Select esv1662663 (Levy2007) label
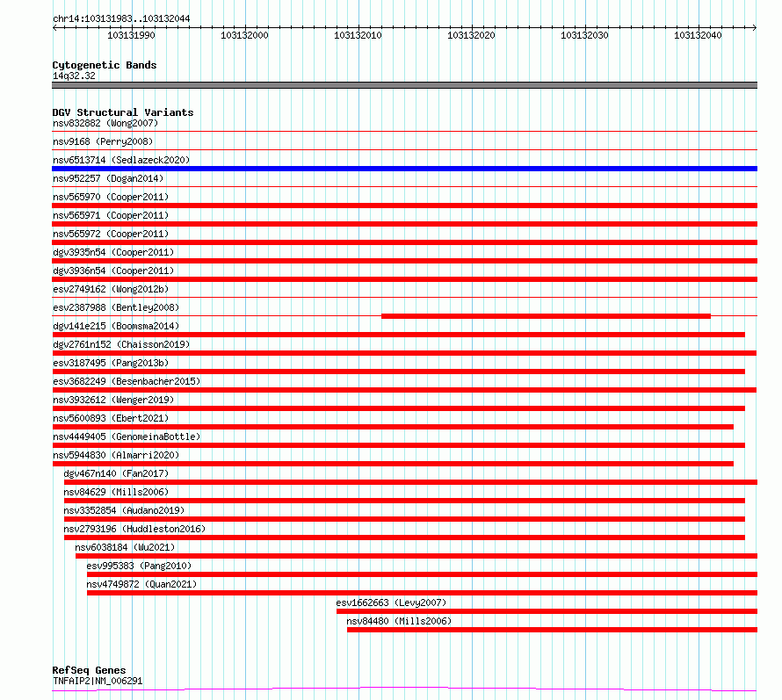This screenshot has height=700, width=782. (392, 603)
